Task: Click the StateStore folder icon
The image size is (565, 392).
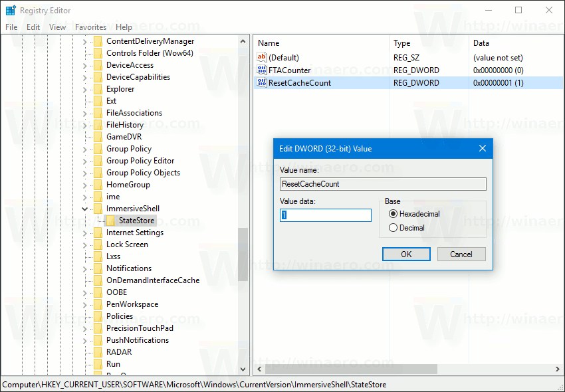Action: click(x=110, y=221)
